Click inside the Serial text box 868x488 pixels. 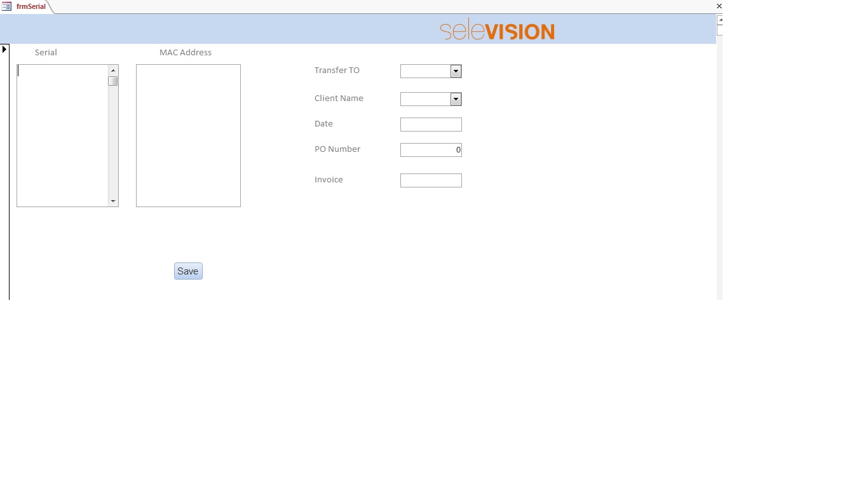(x=62, y=135)
